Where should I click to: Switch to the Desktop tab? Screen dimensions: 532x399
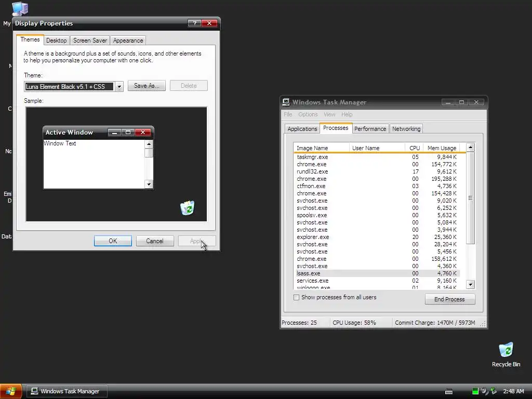click(56, 41)
